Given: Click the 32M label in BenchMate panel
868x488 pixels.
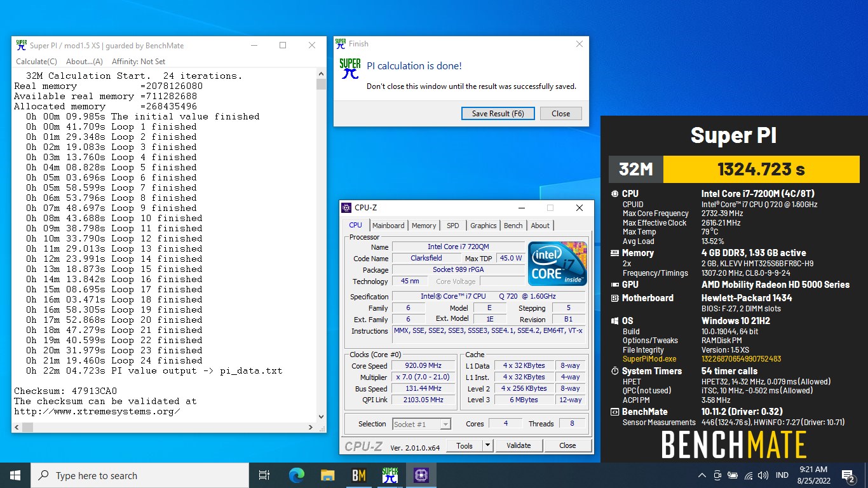Looking at the screenshot, I should 636,170.
